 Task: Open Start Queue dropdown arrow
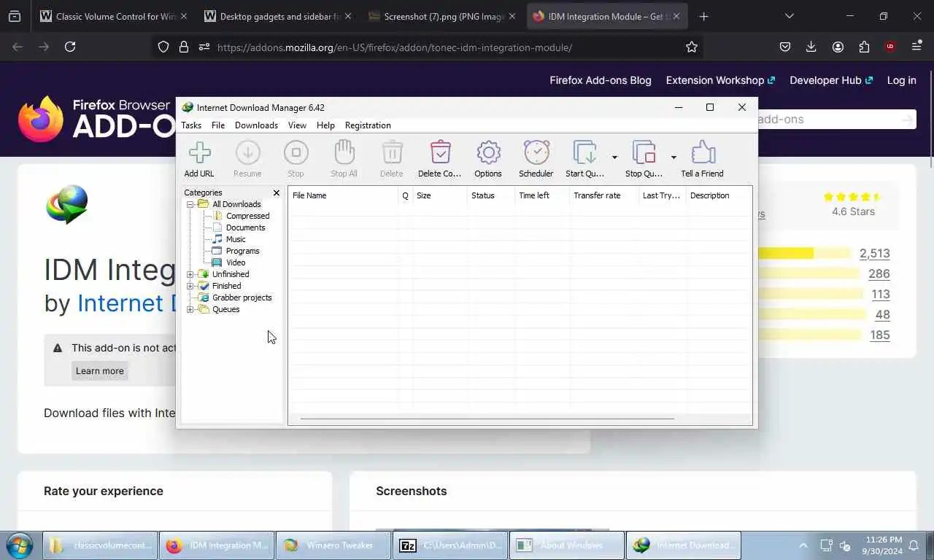[614, 157]
